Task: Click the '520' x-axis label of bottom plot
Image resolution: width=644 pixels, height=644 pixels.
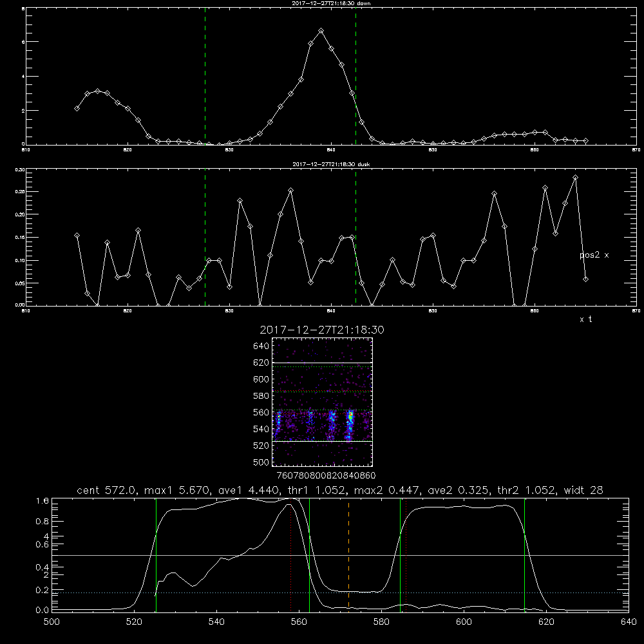Action: pos(134,622)
